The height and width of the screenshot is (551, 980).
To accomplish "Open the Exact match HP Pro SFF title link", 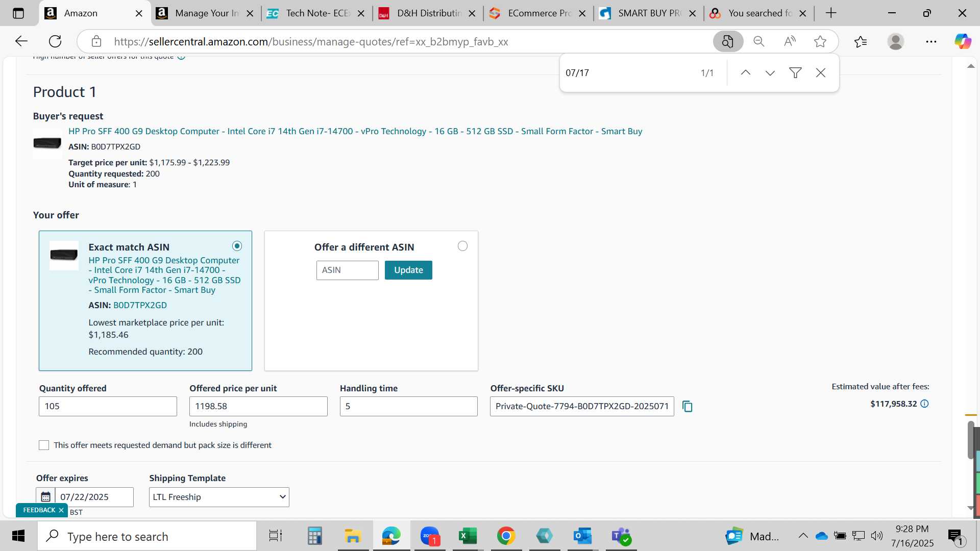I will pos(164,275).
